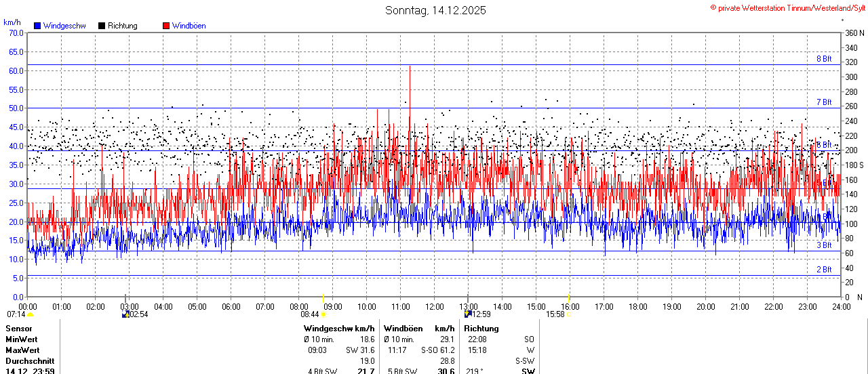Click the Durchschnitt row label
This screenshot has height=374, width=868.
(30, 361)
